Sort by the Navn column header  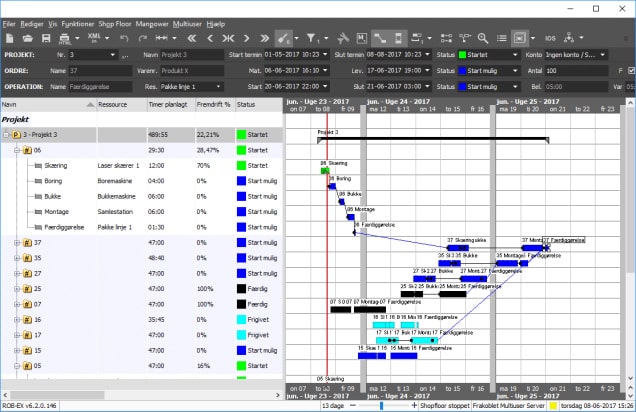click(x=48, y=105)
